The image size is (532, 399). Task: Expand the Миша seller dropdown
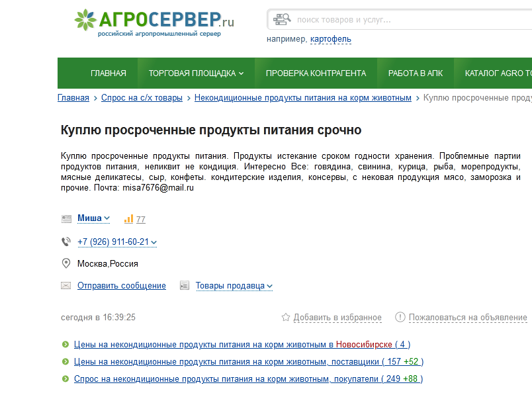94,218
